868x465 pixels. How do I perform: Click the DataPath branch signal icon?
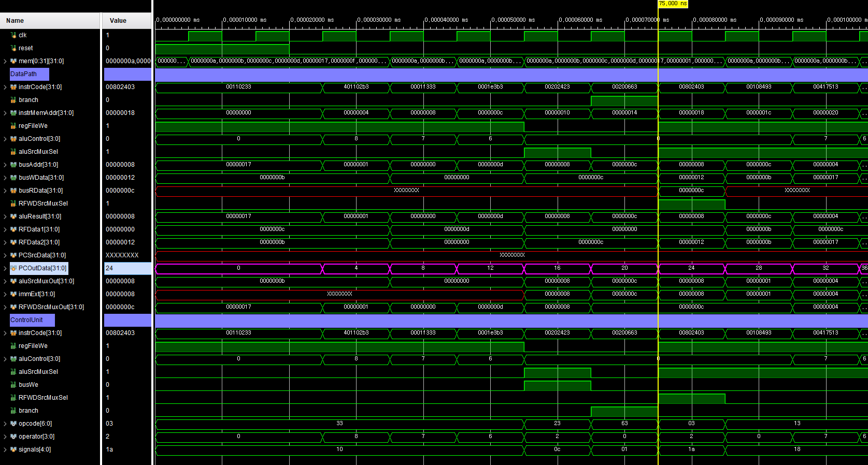[x=13, y=100]
